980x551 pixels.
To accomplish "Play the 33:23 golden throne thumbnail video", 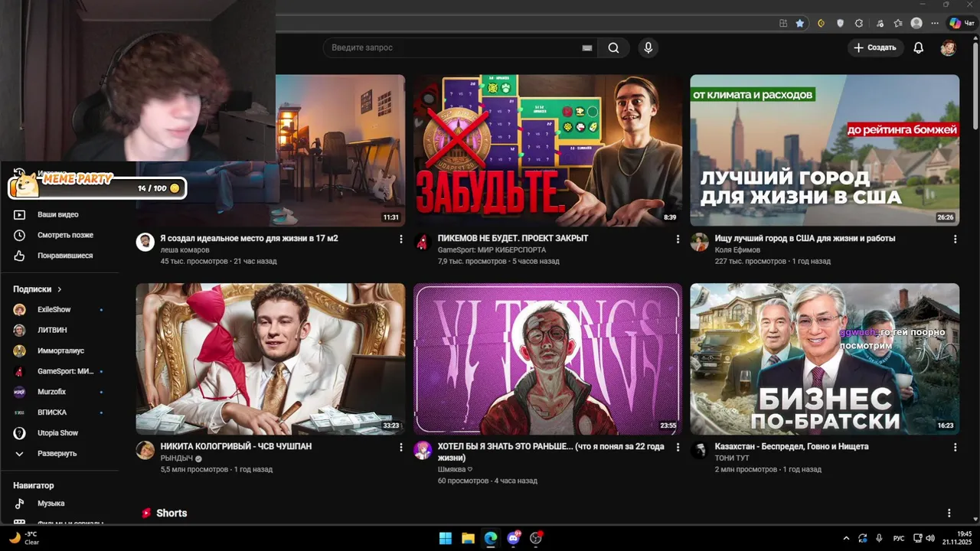I will click(x=270, y=359).
